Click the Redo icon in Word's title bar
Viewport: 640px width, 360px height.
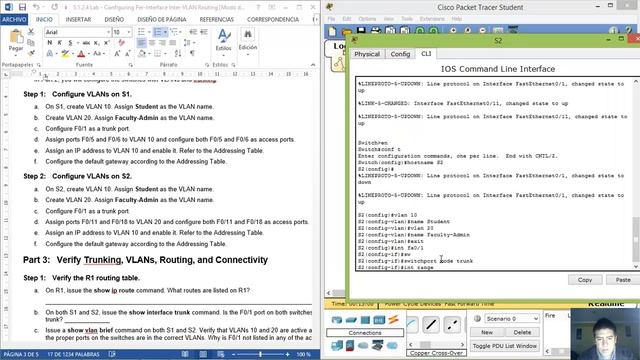[x=54, y=7]
